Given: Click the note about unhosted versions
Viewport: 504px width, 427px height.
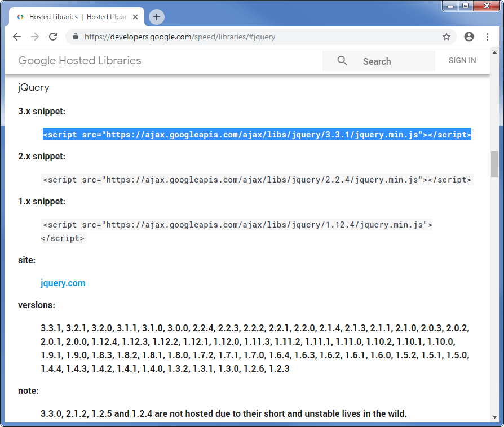Looking at the screenshot, I should (224, 413).
